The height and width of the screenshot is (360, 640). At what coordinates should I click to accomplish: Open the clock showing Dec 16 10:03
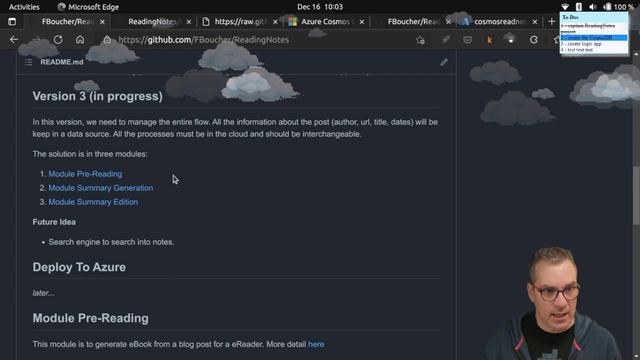click(320, 7)
